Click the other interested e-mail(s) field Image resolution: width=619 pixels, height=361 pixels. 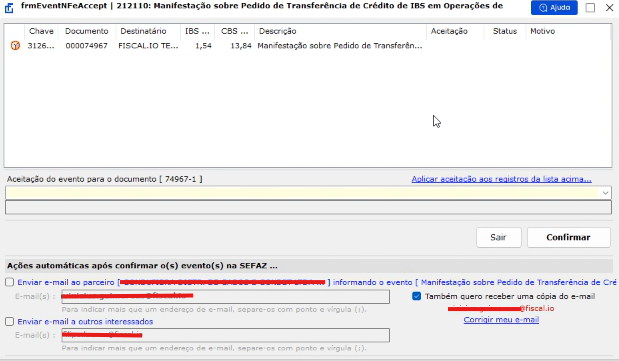(225, 335)
